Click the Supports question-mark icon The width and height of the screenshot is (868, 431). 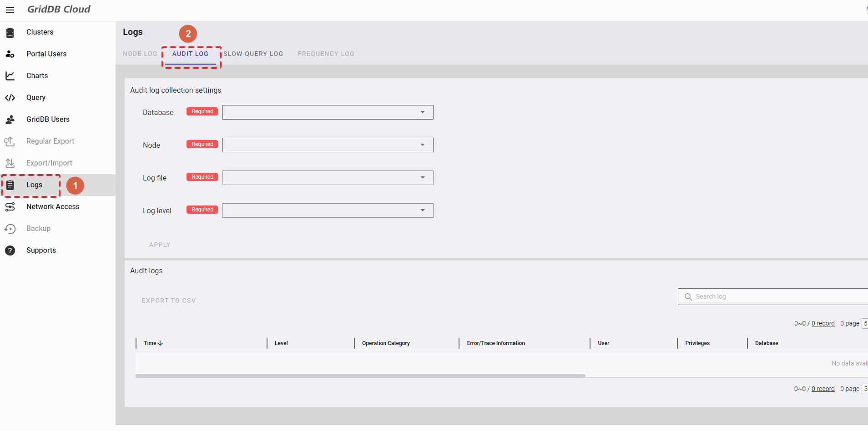point(10,251)
